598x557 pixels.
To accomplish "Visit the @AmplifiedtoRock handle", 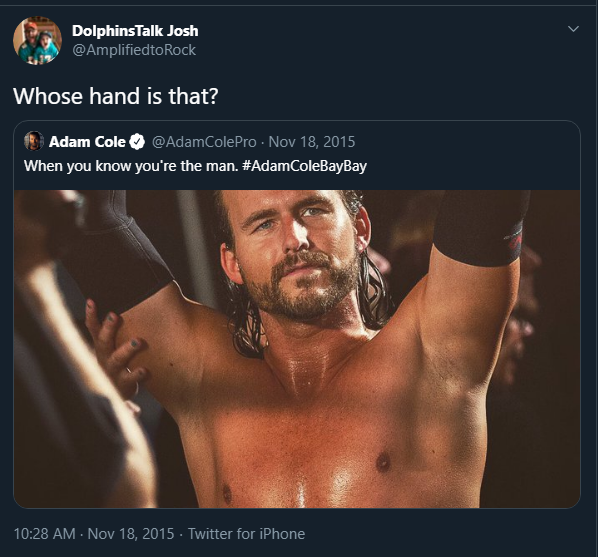I will (134, 50).
